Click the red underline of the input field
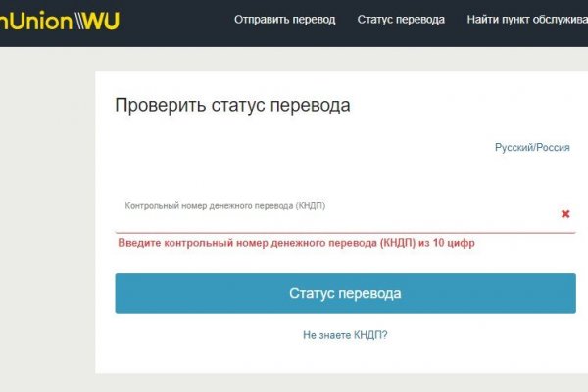The width and height of the screenshot is (588, 392). [x=345, y=232]
